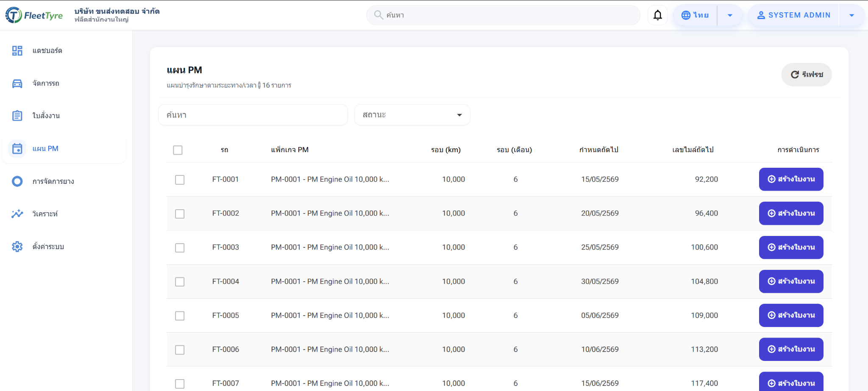Focus the PM plan ค้นหา filter field
Screen dimensions: 868x391
[x=253, y=115]
